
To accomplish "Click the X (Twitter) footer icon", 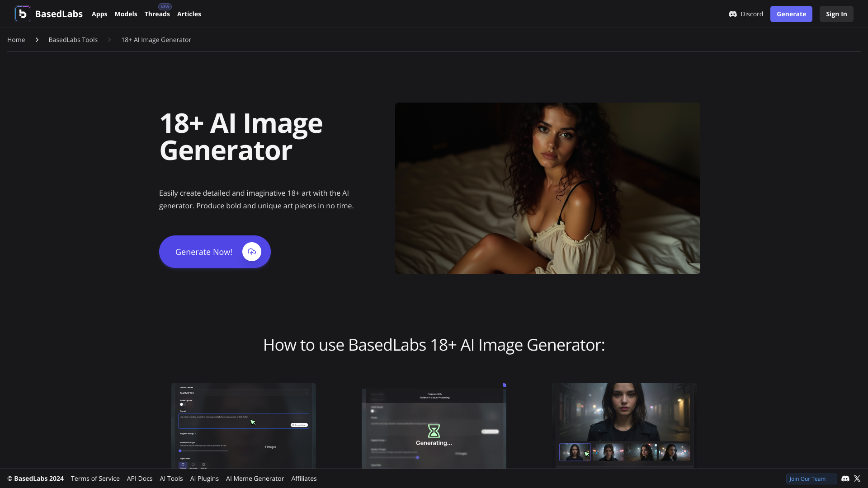I will pos(857,478).
